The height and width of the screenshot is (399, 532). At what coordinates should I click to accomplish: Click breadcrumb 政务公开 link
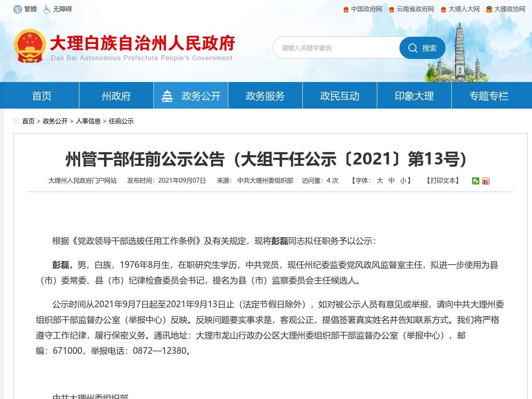point(55,121)
